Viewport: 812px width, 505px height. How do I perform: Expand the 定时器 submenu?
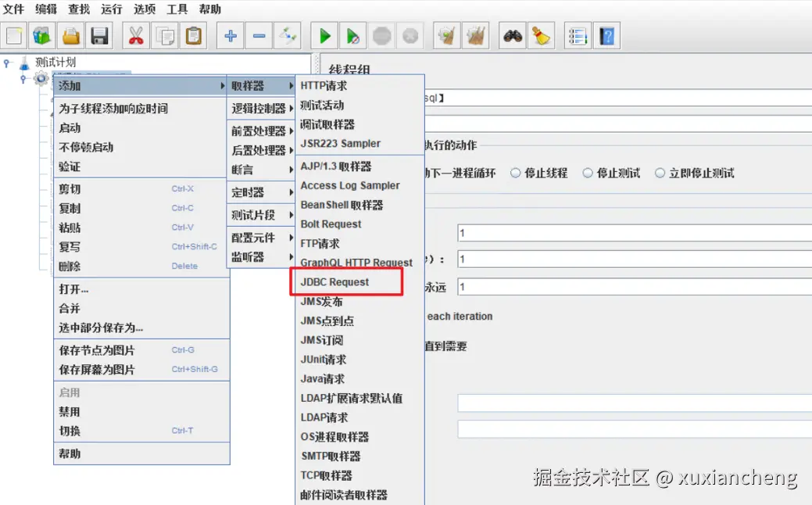[x=261, y=192]
